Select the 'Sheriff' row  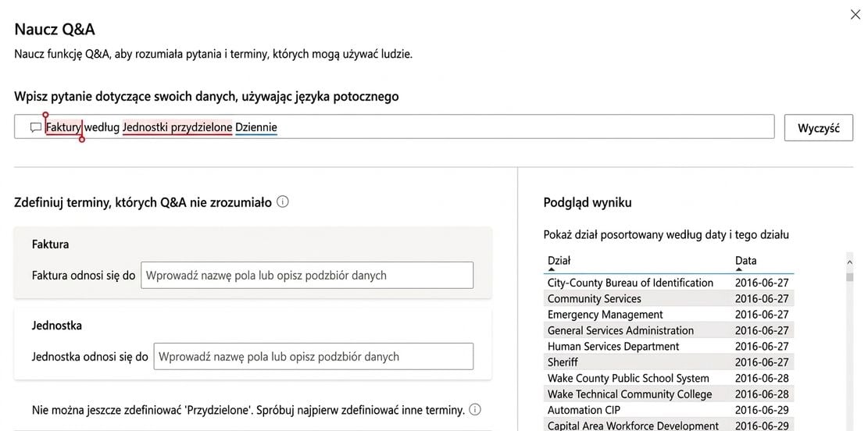tap(669, 362)
